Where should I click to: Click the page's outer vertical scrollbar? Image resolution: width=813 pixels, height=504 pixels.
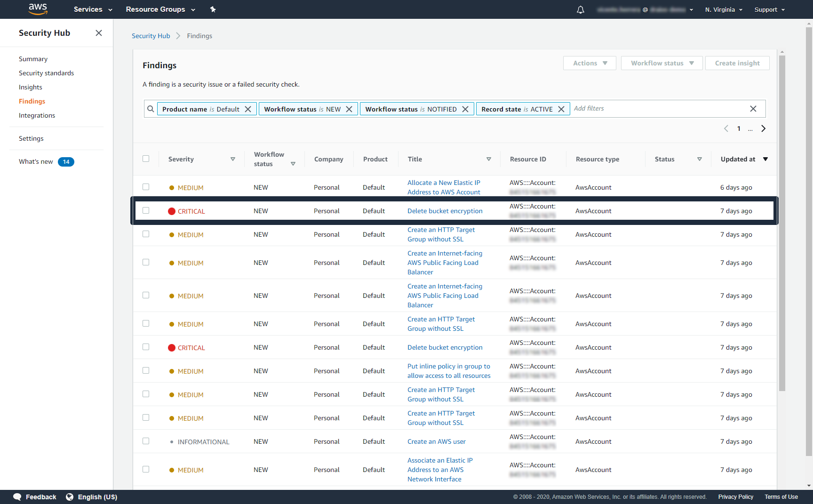pos(809,242)
